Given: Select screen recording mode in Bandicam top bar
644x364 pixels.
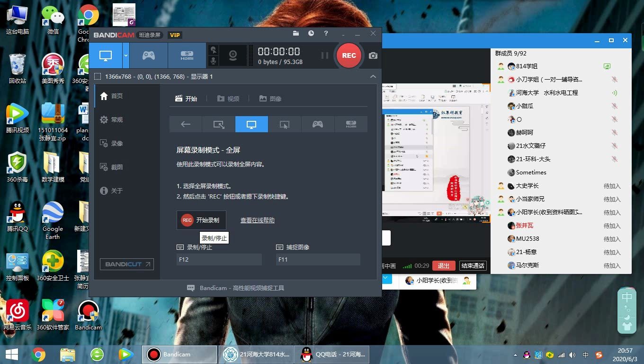Looking at the screenshot, I should click(105, 55).
